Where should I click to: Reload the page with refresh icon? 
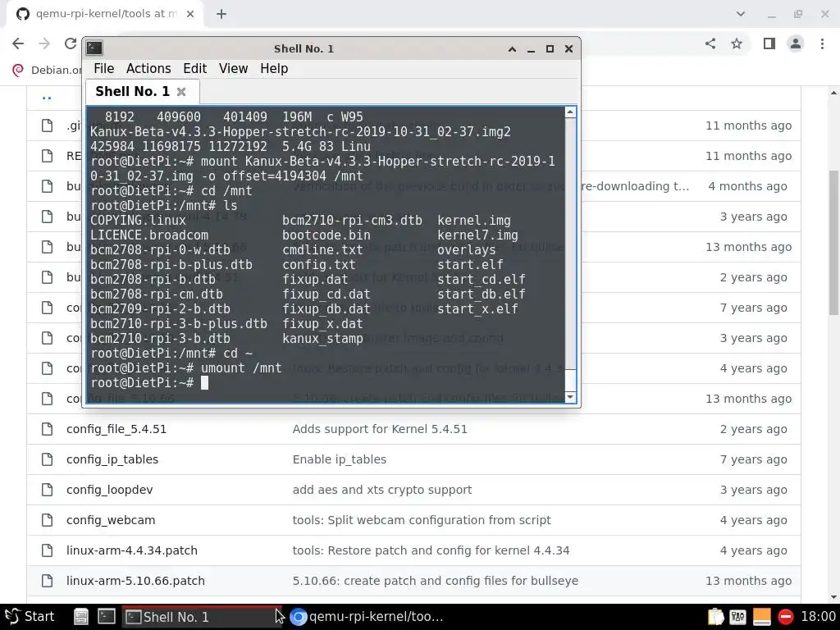pyautogui.click(x=71, y=43)
